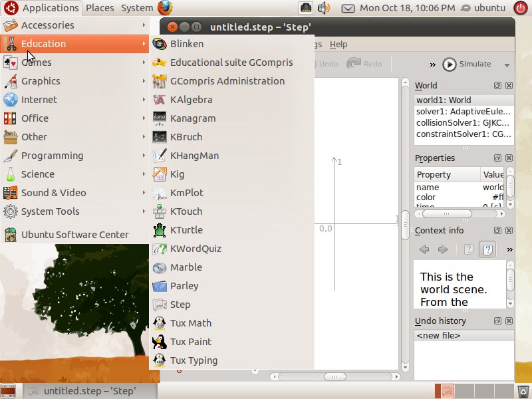Open the Applications menu in top panel
The image size is (532, 399).
pos(41,8)
